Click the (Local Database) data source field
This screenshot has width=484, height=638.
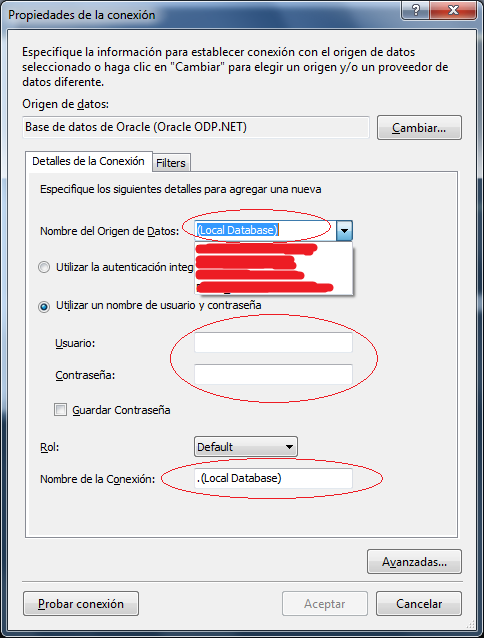coord(266,230)
